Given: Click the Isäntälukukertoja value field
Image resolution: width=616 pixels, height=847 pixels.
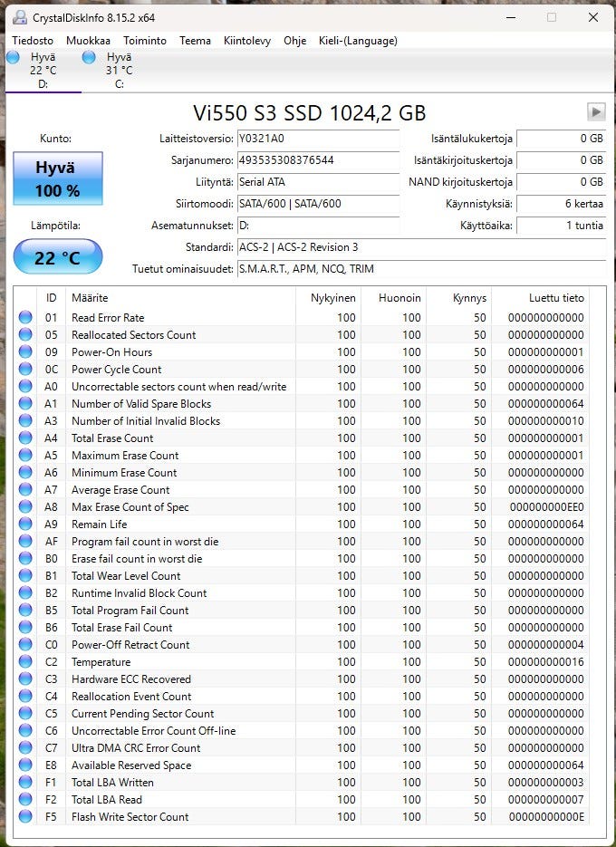Looking at the screenshot, I should point(561,139).
